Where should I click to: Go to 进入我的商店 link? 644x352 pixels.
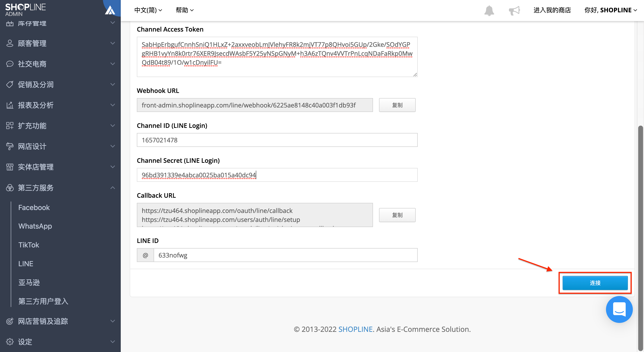[x=552, y=10]
